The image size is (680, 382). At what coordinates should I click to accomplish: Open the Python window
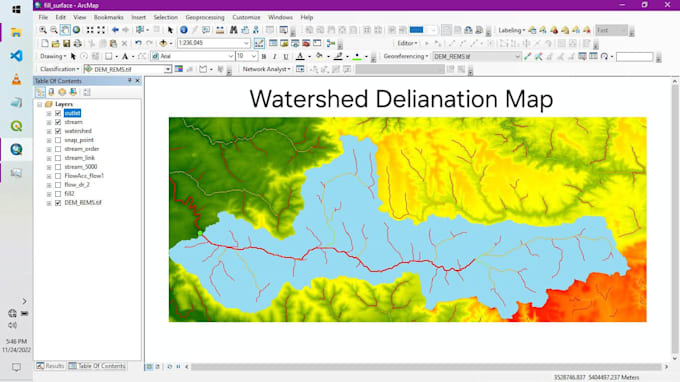[x=317, y=43]
